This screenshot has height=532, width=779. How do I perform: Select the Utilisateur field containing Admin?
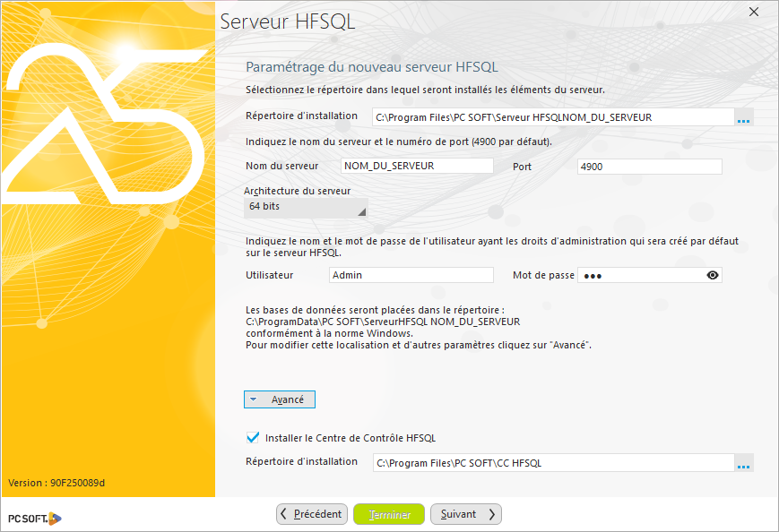click(411, 275)
